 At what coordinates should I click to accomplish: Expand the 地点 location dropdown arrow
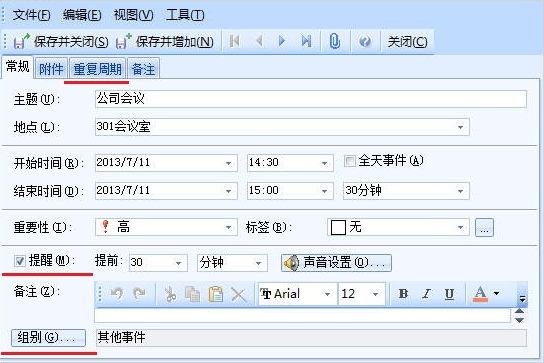460,127
